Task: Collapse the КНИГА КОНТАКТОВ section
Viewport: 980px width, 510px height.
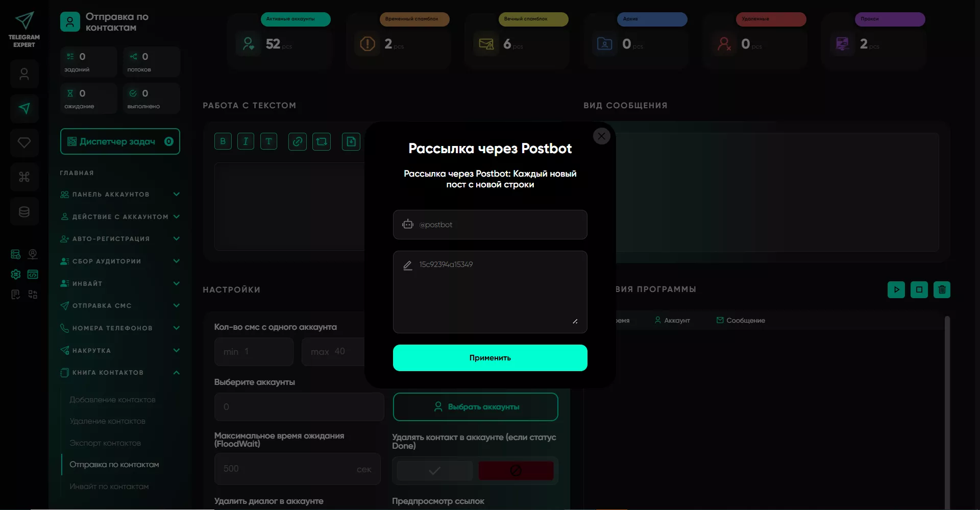Action: 120,373
